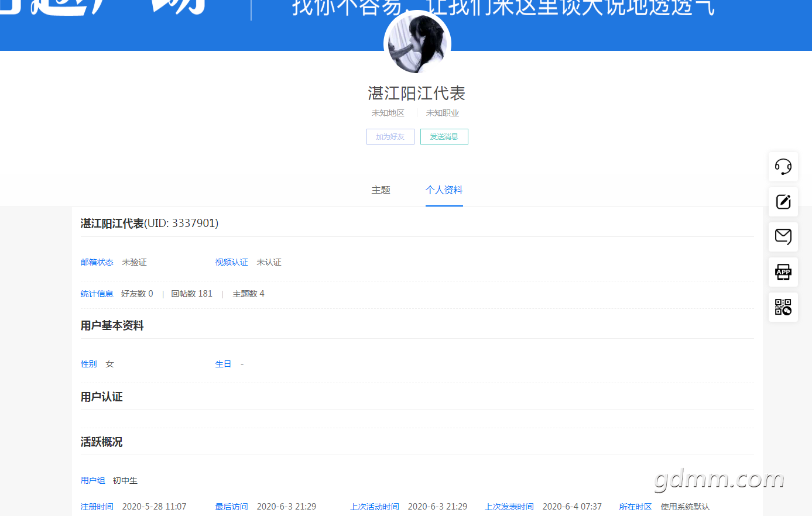This screenshot has height=516, width=812.
Task: Click 用户基本资料 section heading
Action: tap(112, 326)
